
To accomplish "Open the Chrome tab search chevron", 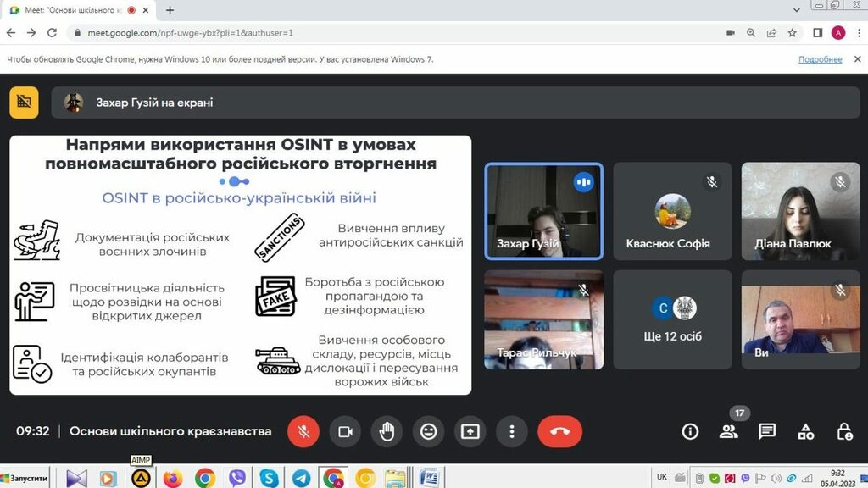I will pos(796,9).
